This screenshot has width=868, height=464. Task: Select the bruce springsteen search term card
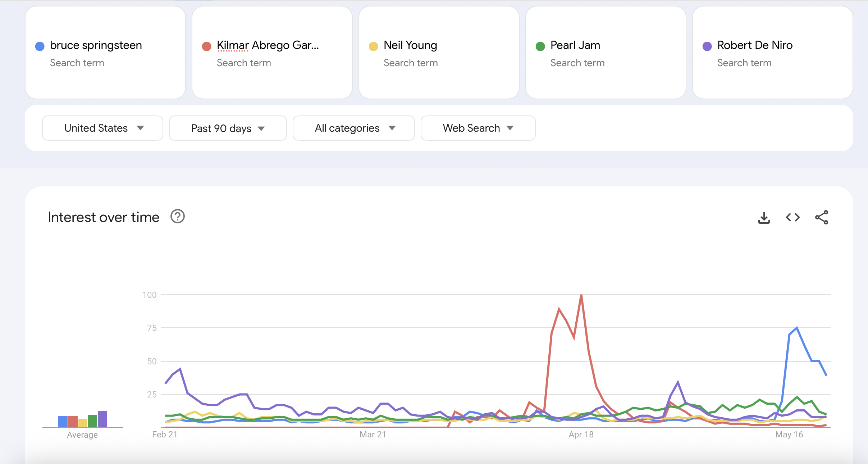click(105, 53)
